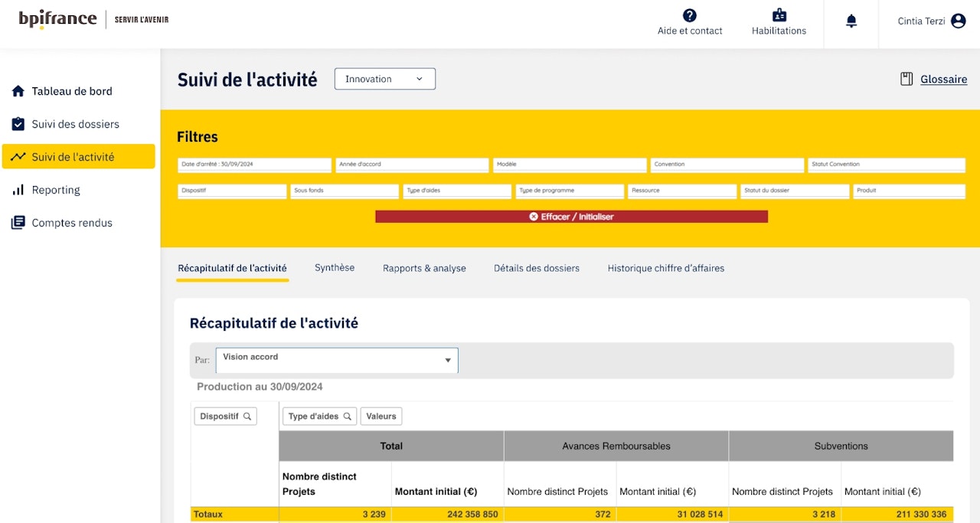
Task: Click the Date d'arrêté filter field
Action: (254, 165)
